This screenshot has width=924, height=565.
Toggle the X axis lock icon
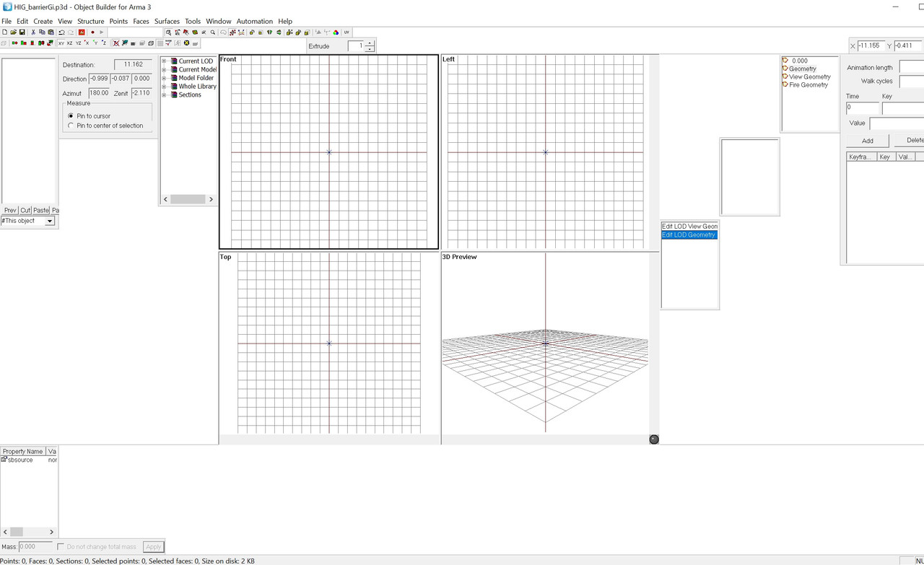[87, 43]
